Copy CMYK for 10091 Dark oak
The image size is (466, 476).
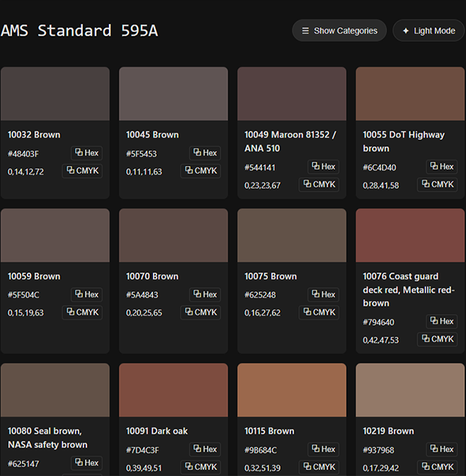[x=200, y=467]
